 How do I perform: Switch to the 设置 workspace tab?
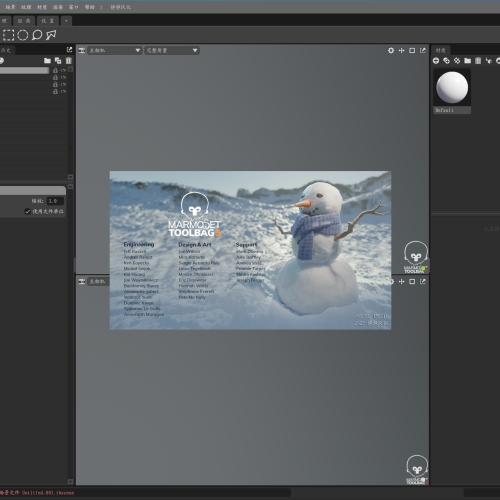pos(48,21)
